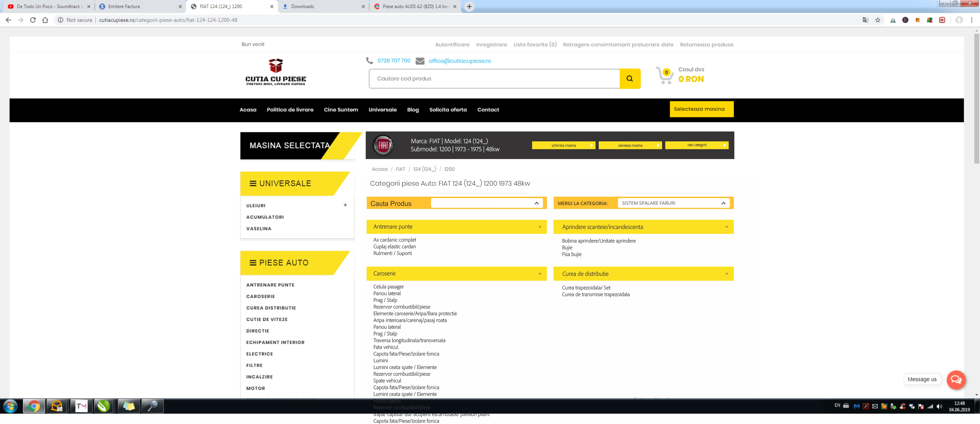Image resolution: width=980 pixels, height=424 pixels.
Task: Click the Inregistrare link
Action: tap(491, 44)
